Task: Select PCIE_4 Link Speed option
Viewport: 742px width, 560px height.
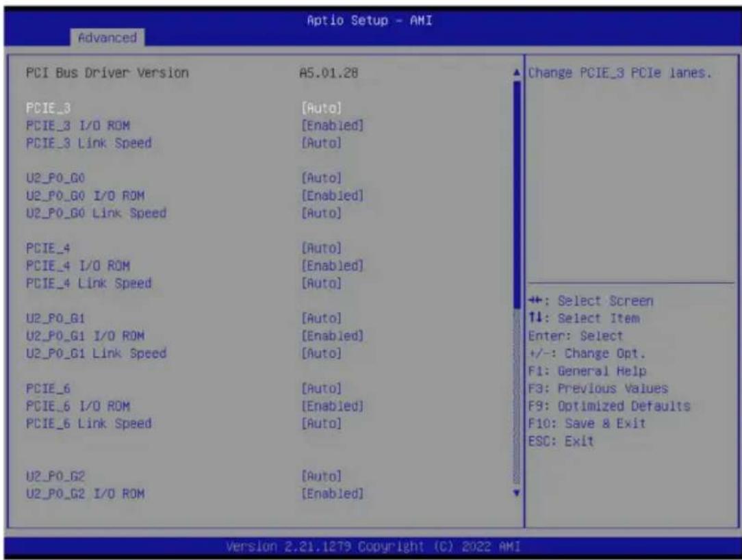Action: (x=89, y=283)
